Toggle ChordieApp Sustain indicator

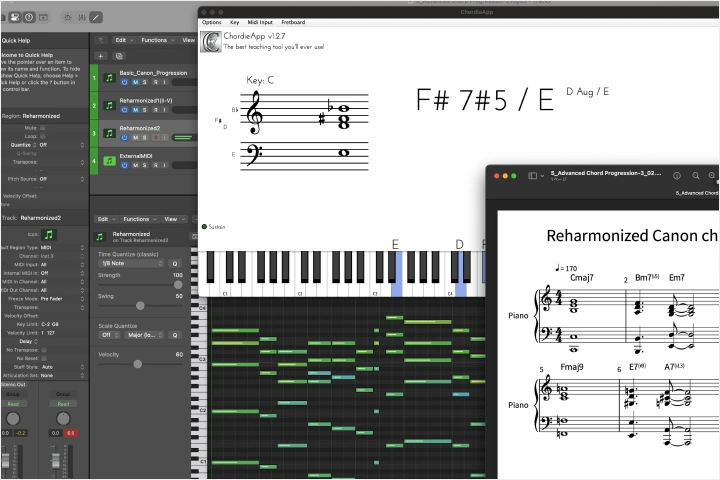(x=204, y=226)
